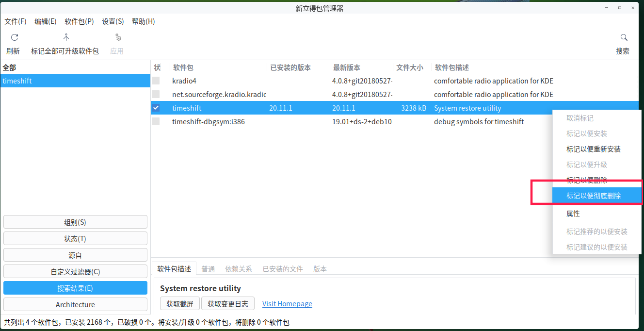The width and height of the screenshot is (644, 331).
Task: Click the 搜索结果(E) button
Action: (75, 288)
